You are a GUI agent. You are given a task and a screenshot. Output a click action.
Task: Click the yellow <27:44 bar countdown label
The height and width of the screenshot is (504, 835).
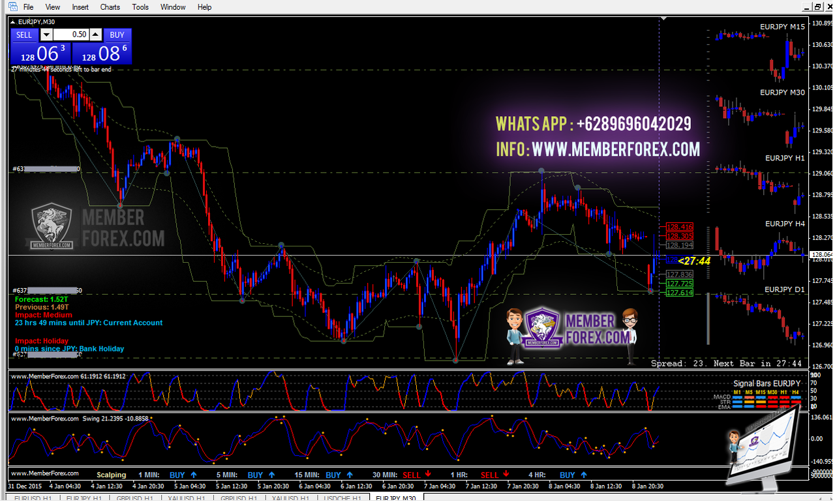tap(694, 261)
